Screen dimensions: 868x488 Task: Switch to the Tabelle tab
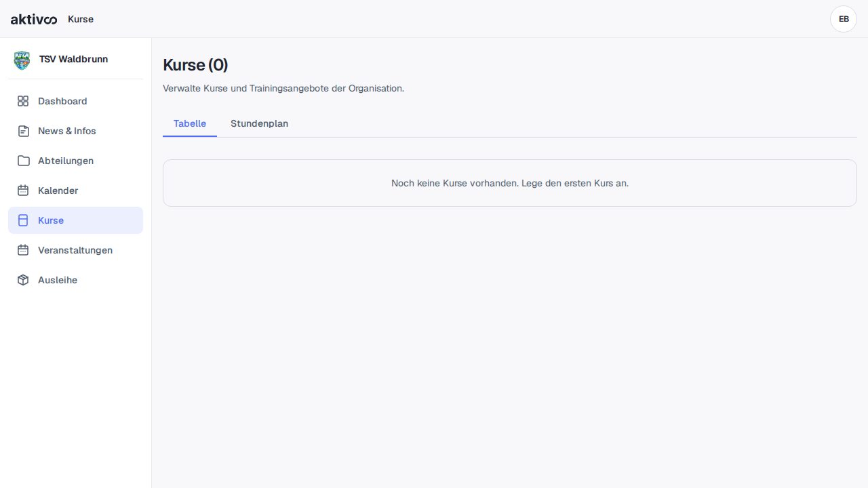[190, 123]
